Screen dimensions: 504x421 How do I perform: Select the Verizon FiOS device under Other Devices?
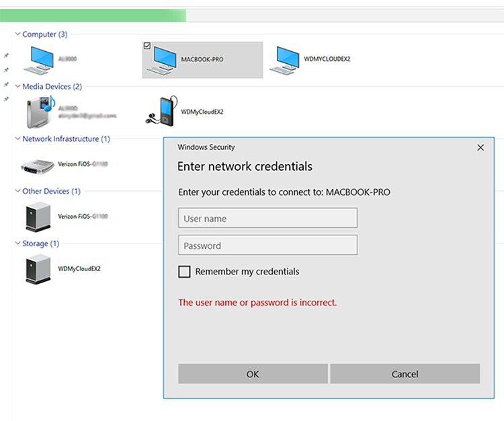[38, 217]
